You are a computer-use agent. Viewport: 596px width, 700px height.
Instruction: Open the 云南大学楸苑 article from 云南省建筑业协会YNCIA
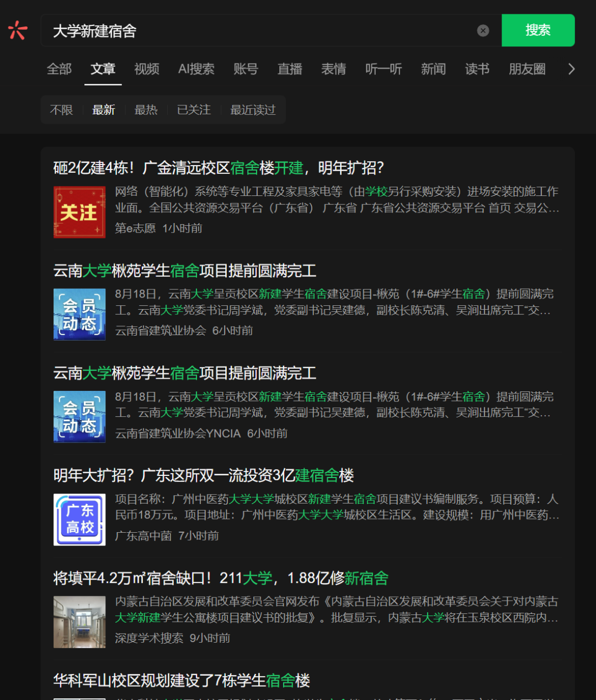point(185,373)
